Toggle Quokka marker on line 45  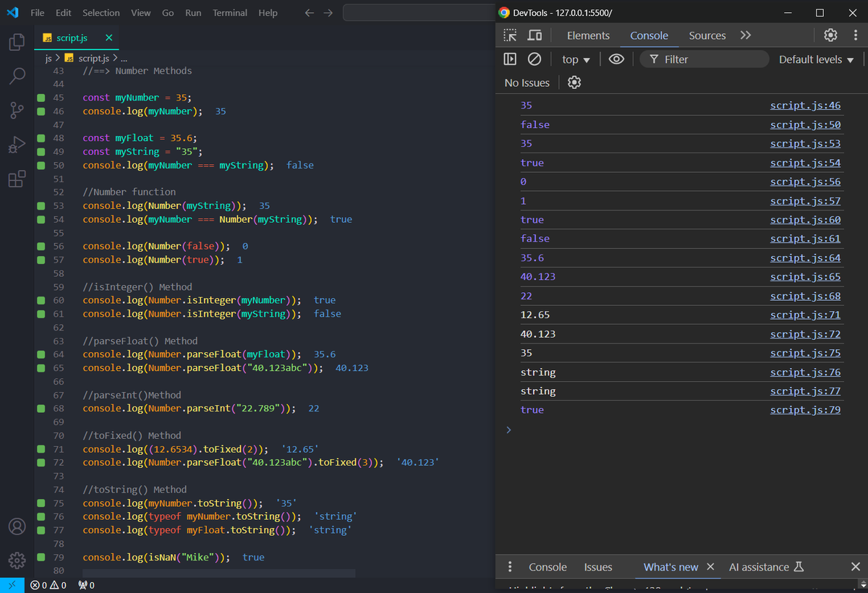pos(41,98)
